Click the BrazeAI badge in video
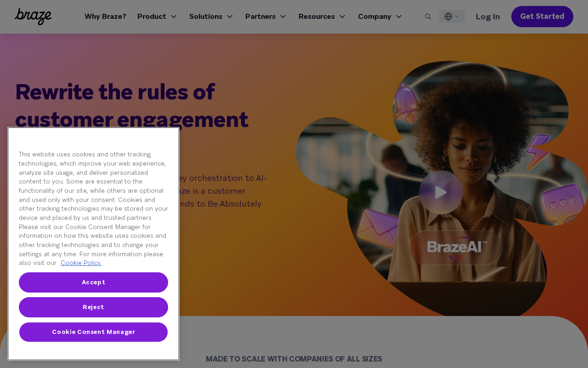This screenshot has width=588, height=368. point(456,247)
